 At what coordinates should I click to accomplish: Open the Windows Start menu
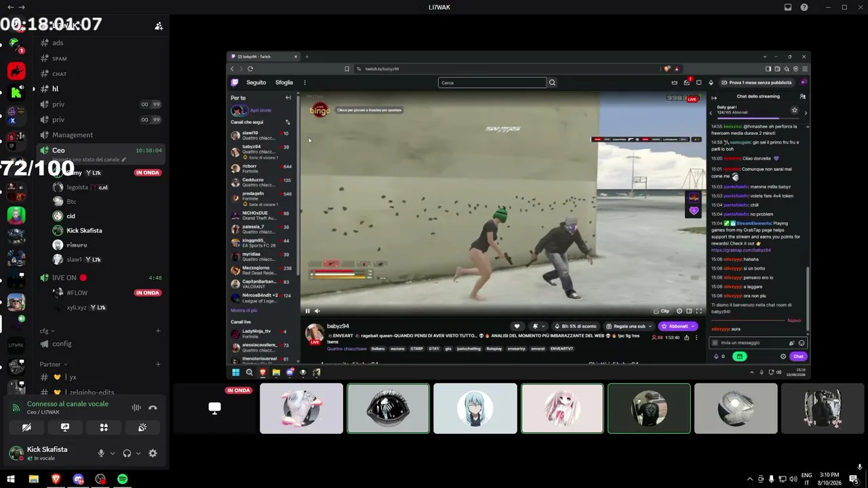tap(11, 479)
